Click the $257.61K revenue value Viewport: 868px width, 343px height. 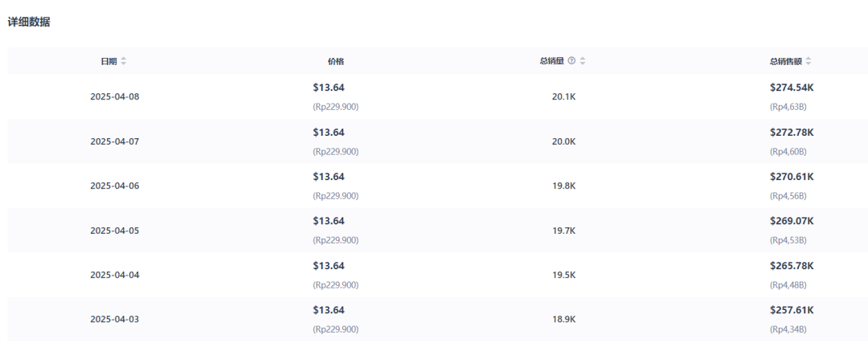[x=792, y=310]
